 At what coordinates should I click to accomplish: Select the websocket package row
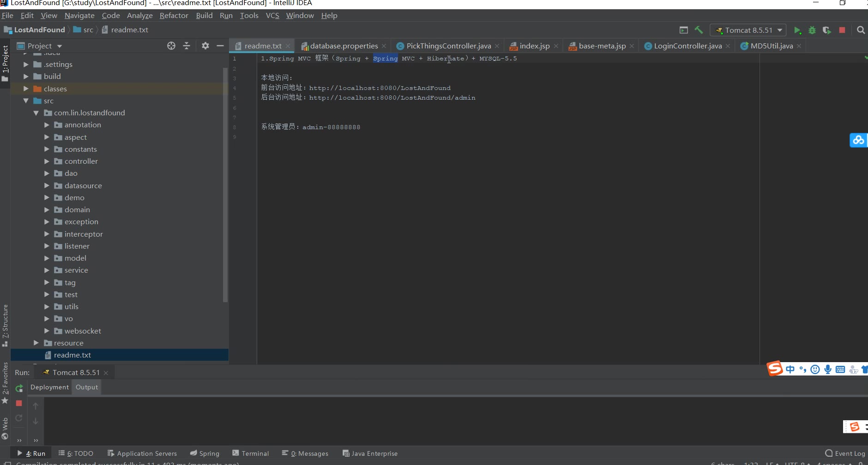click(120, 331)
